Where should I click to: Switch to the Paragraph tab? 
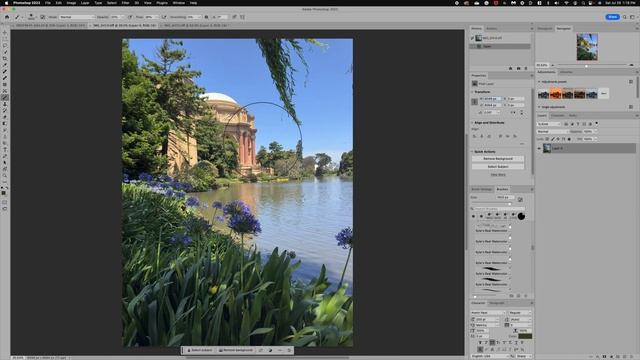[497, 303]
